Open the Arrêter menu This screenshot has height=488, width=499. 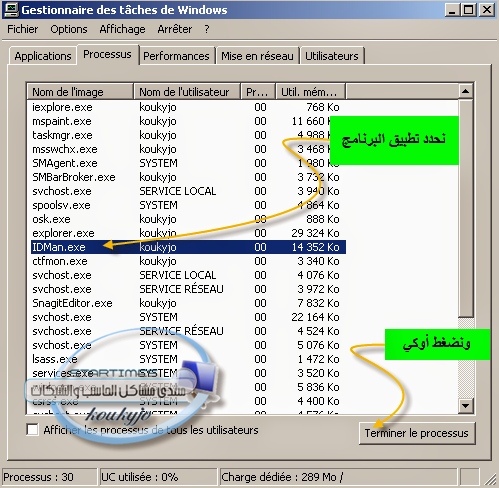coord(175,29)
